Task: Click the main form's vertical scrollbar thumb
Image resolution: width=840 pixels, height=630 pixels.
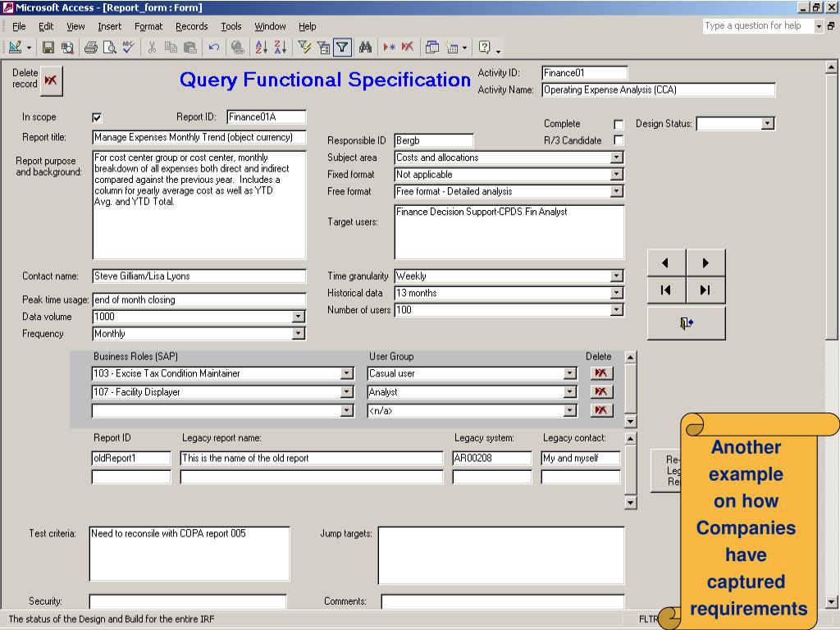Action: tap(832, 207)
